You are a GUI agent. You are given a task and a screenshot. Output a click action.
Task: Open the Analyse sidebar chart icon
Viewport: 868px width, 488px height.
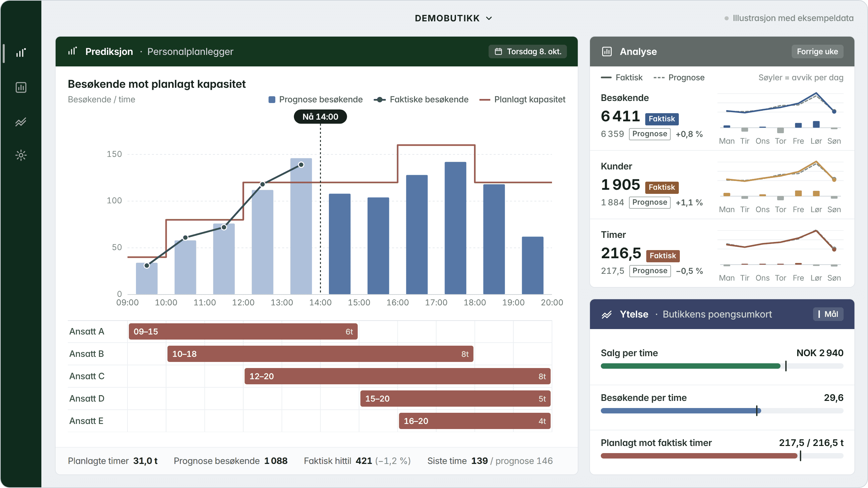[21, 87]
